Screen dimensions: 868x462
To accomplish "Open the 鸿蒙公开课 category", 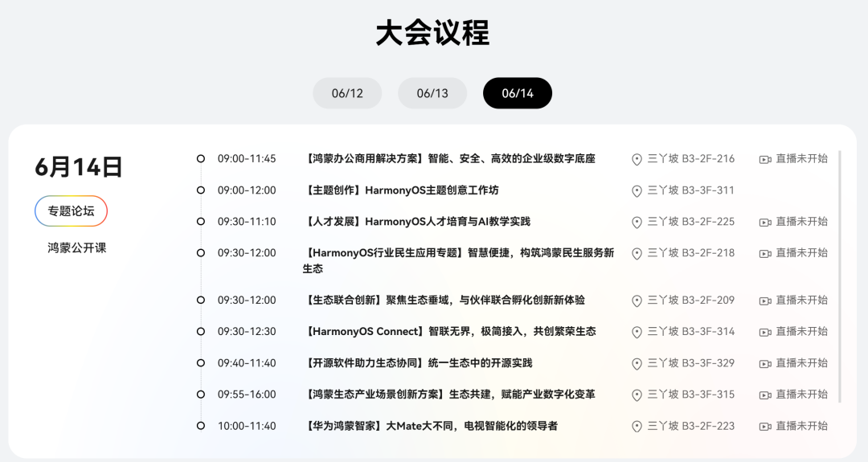I will [x=77, y=248].
